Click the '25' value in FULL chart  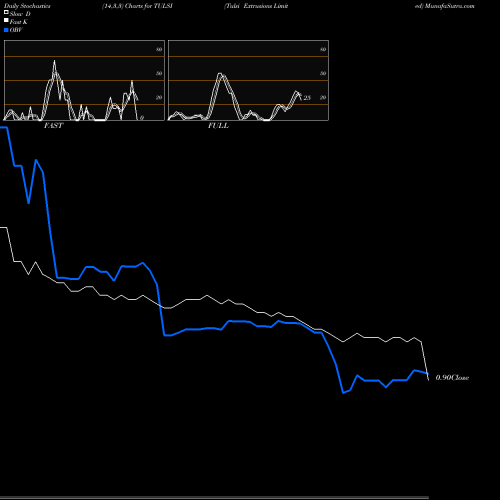click(307, 98)
